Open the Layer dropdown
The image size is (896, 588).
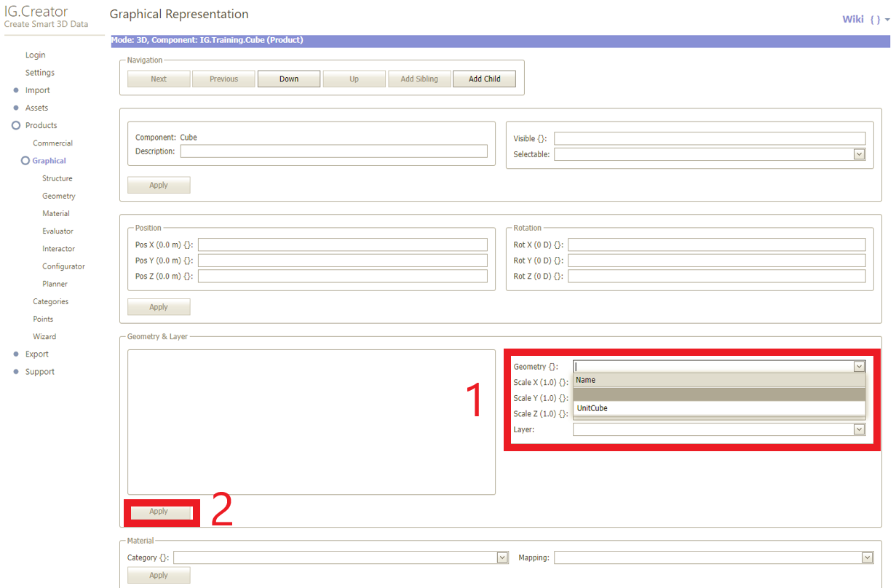click(x=859, y=430)
